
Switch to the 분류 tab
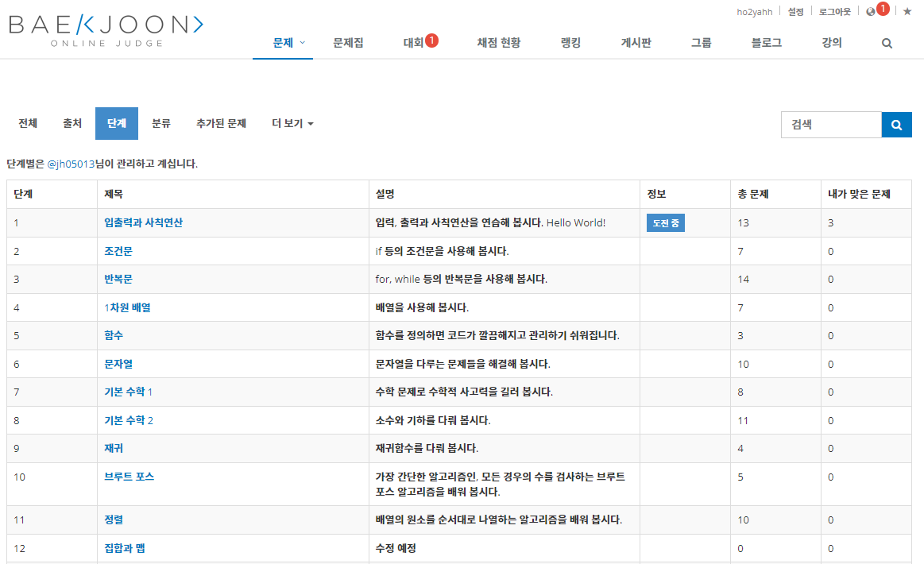pos(161,123)
